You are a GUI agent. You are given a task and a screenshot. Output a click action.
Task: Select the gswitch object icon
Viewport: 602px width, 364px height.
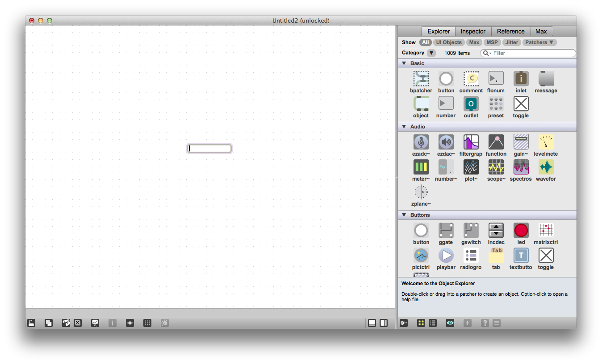click(x=471, y=231)
